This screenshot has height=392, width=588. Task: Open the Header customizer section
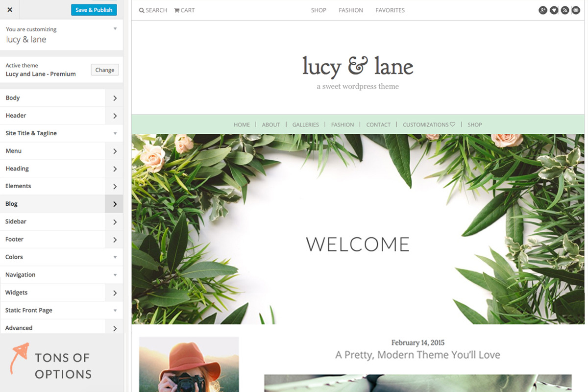pyautogui.click(x=61, y=116)
